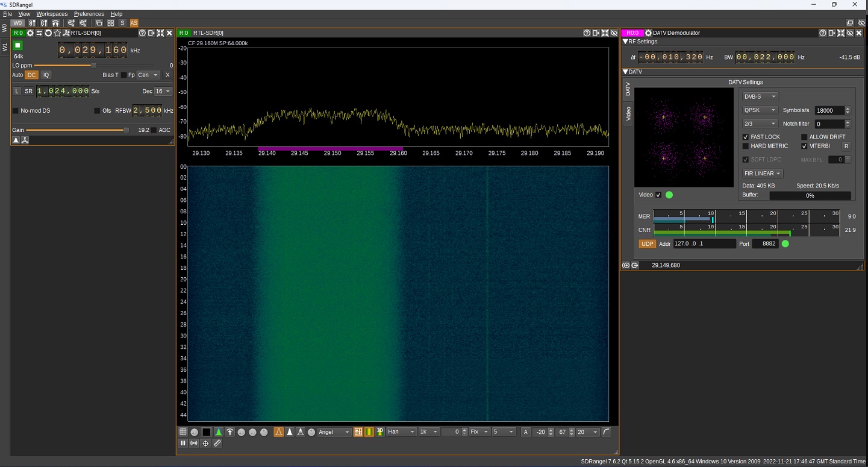The image size is (868, 467).
Task: Hide the DATV Demodulator with eye-slash icon
Action: [849, 33]
